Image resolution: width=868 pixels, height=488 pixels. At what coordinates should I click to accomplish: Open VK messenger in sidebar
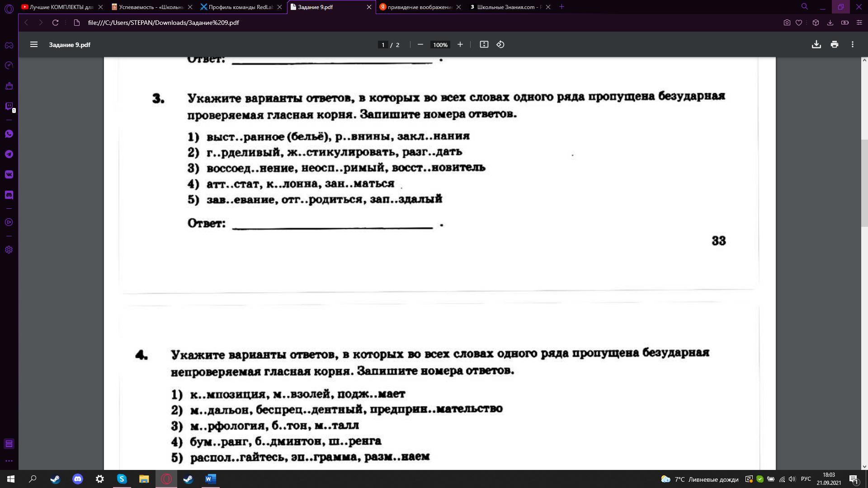[9, 174]
